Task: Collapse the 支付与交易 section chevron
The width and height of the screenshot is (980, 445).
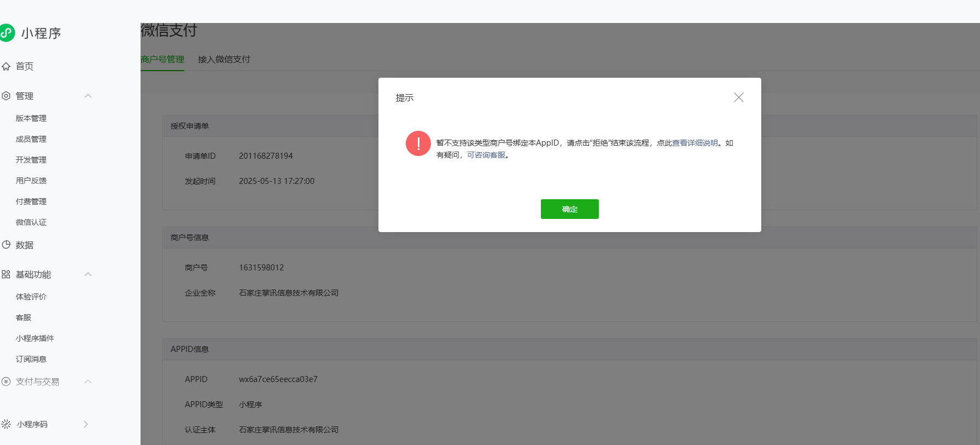Action: tap(88, 382)
